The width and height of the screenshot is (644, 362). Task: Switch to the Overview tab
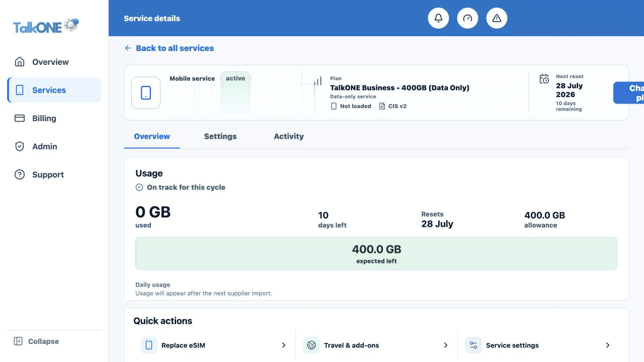tap(152, 136)
